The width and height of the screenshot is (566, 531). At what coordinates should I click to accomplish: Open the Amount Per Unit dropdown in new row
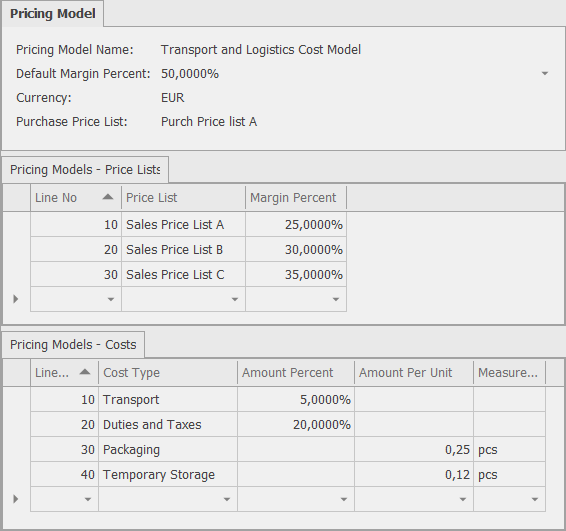coord(462,500)
